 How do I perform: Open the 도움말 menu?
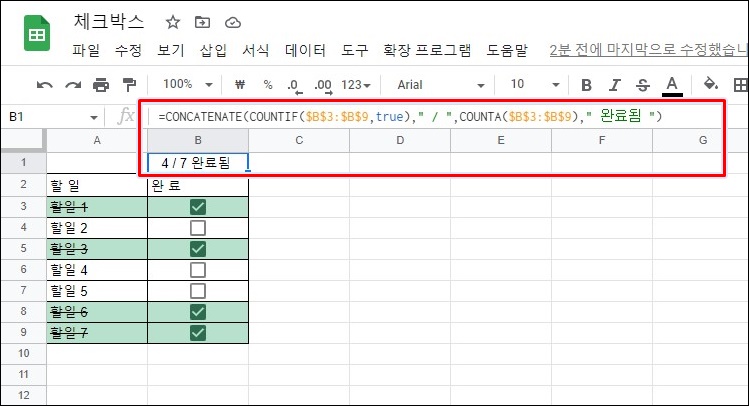click(x=507, y=50)
